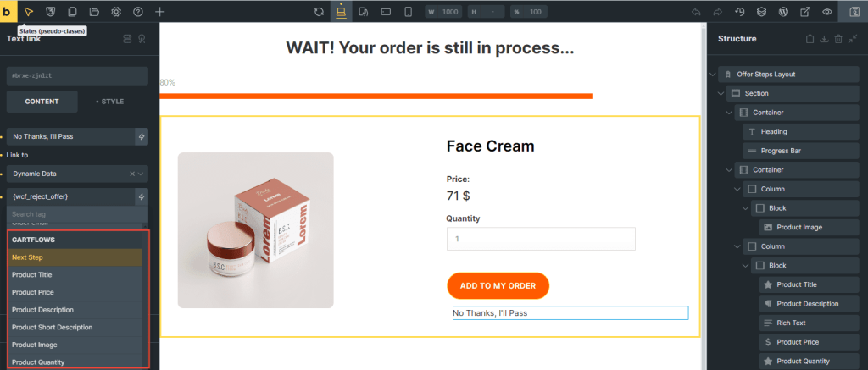Open the revisions history icon

tap(739, 12)
